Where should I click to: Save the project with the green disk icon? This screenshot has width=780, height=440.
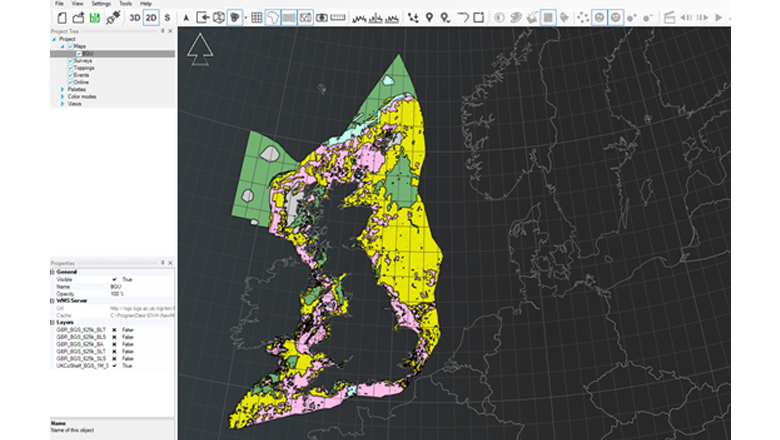point(95,18)
